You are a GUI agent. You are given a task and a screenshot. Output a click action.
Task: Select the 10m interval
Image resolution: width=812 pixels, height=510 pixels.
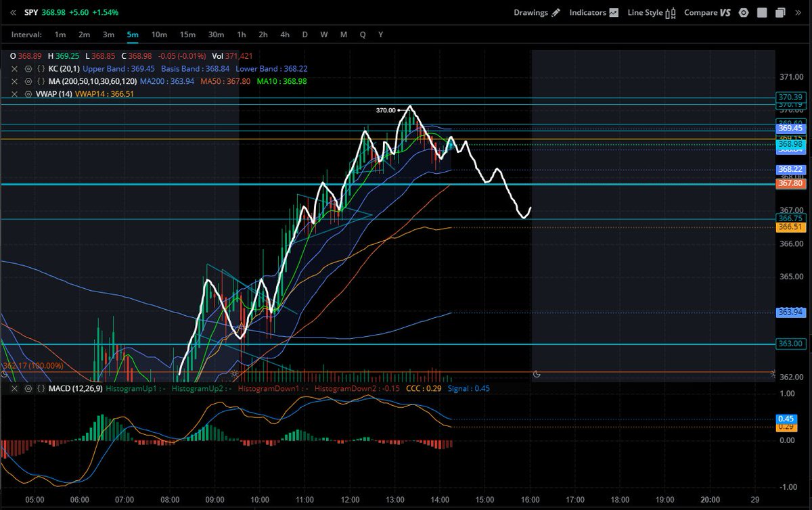pyautogui.click(x=159, y=34)
